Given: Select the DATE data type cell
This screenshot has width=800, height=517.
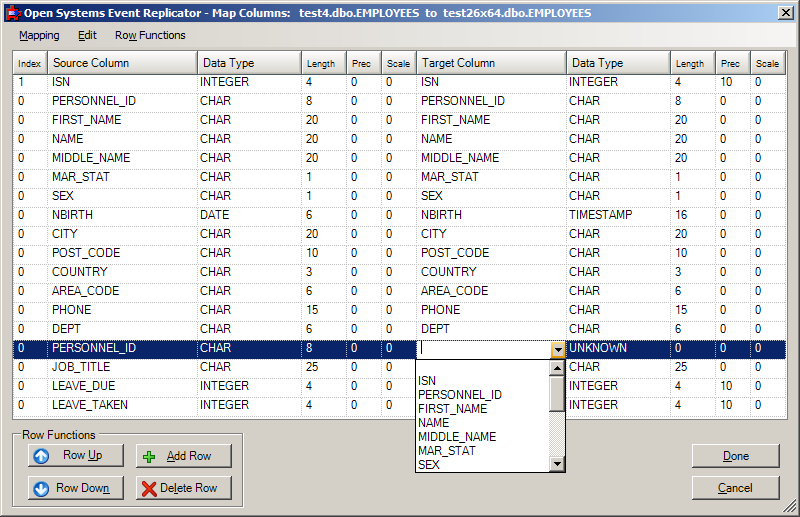Looking at the screenshot, I should [x=249, y=215].
